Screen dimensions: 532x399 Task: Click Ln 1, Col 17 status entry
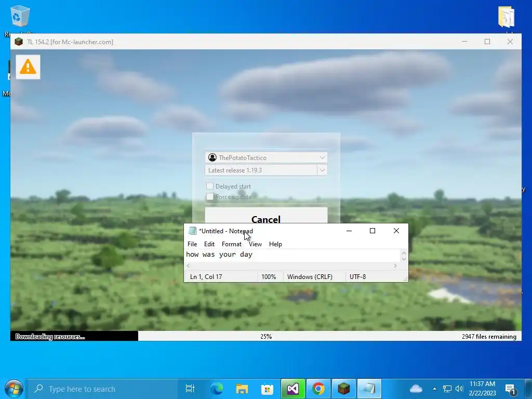point(206,277)
